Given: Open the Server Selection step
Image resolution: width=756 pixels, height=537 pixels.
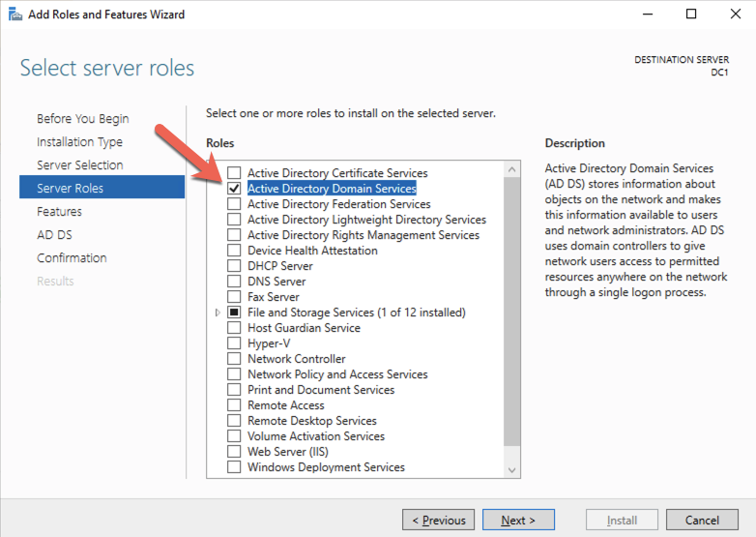Looking at the screenshot, I should (80, 165).
